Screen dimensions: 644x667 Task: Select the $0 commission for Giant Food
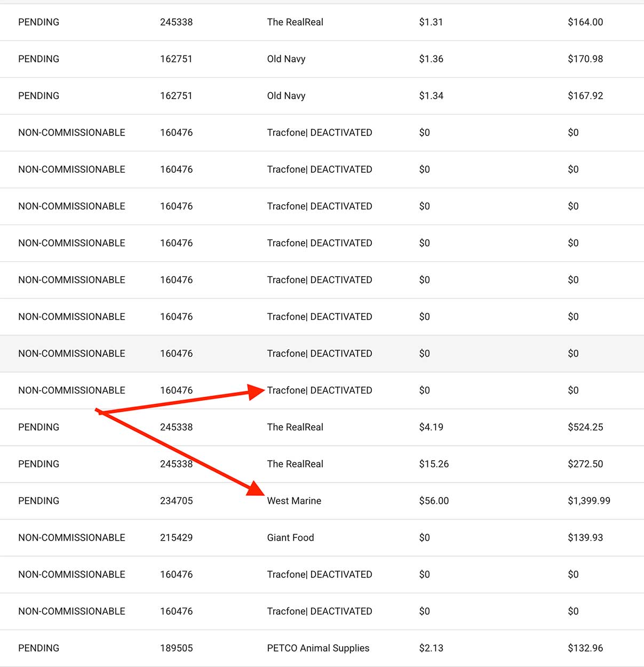point(424,537)
